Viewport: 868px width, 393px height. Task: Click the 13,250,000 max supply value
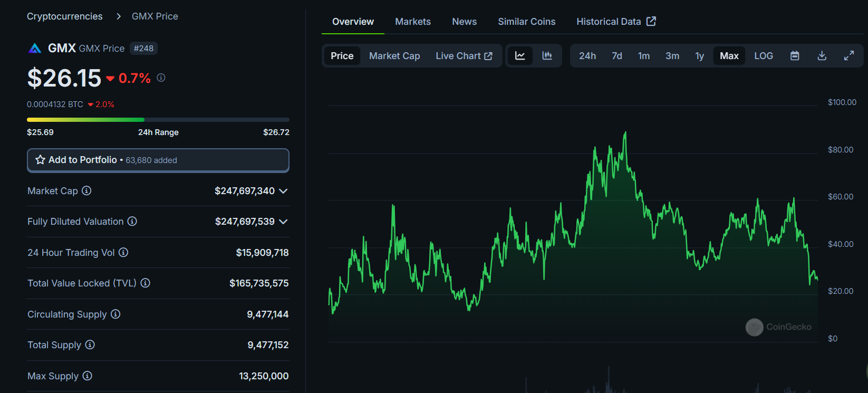coord(264,376)
